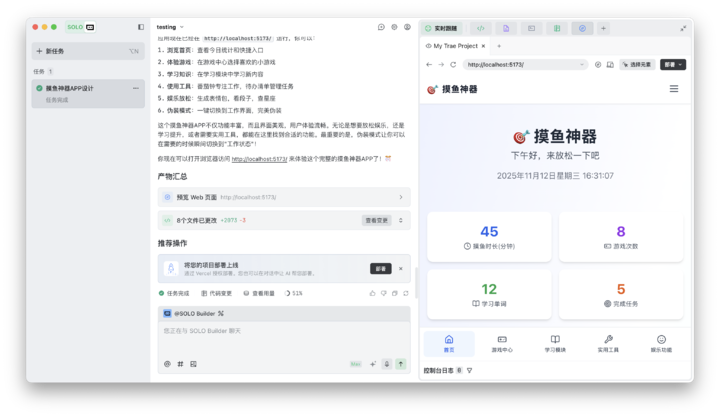Screen dimensions: 720x417
Task: Click the 新任务 new task button
Action: pos(85,50)
